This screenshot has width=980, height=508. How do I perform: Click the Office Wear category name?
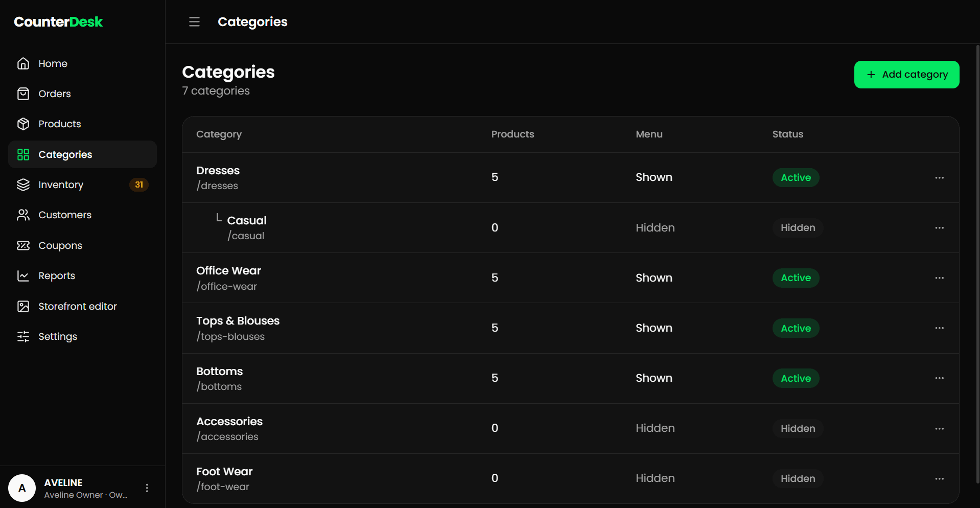(228, 270)
